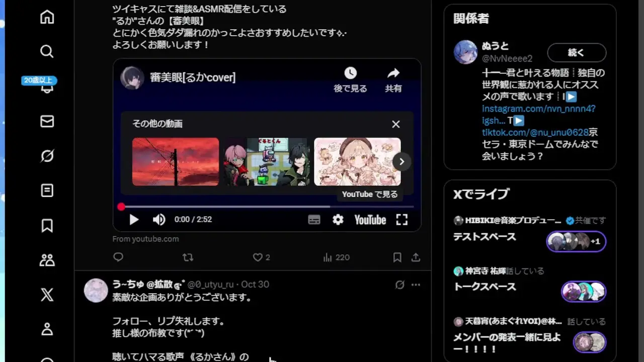Open YouTube player settings gear
Screen dimensions: 644x362
(338, 220)
